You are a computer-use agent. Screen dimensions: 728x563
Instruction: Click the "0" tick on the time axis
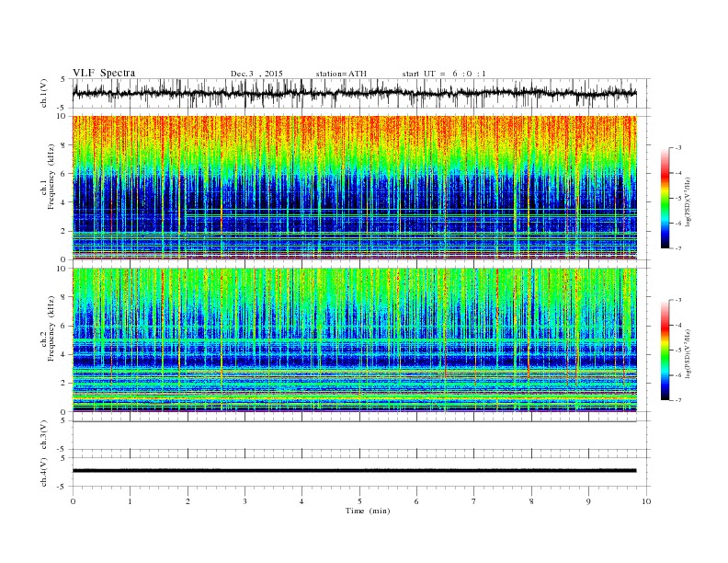point(73,501)
